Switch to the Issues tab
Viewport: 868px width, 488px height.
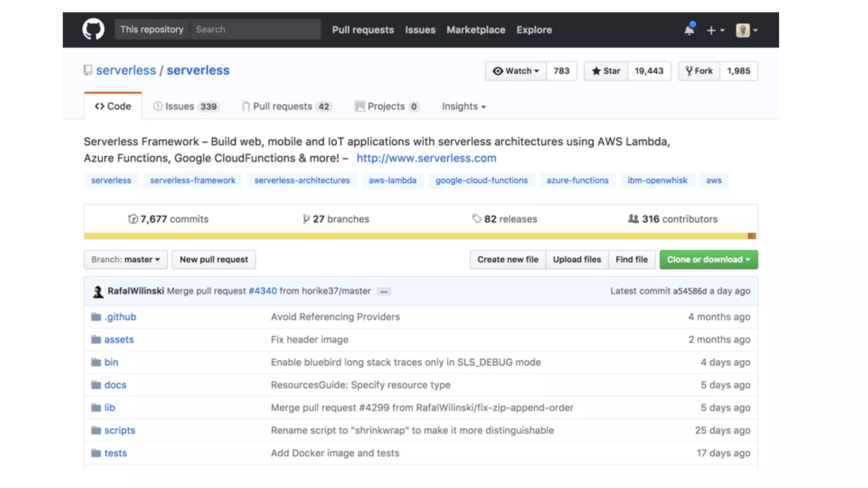[x=185, y=106]
